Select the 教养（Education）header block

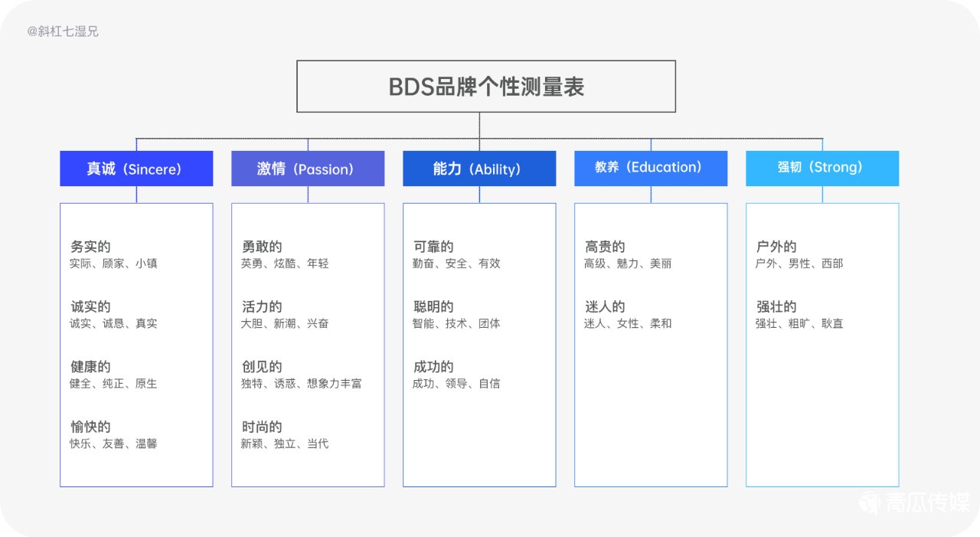[x=651, y=168]
